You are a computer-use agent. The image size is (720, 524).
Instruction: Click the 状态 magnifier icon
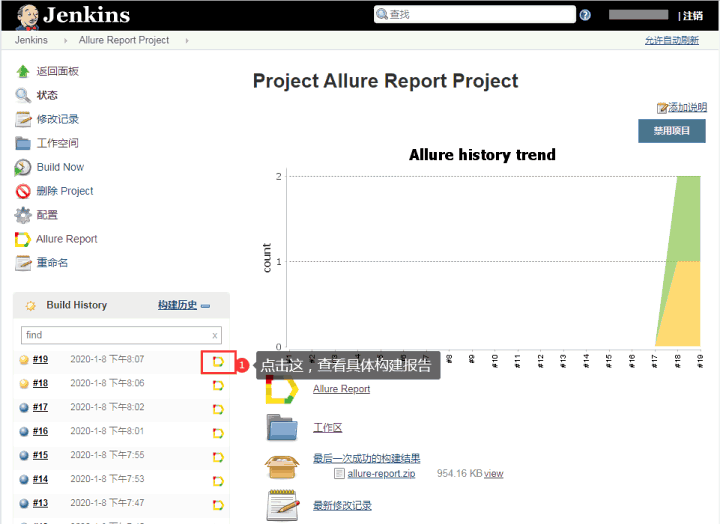[23, 95]
